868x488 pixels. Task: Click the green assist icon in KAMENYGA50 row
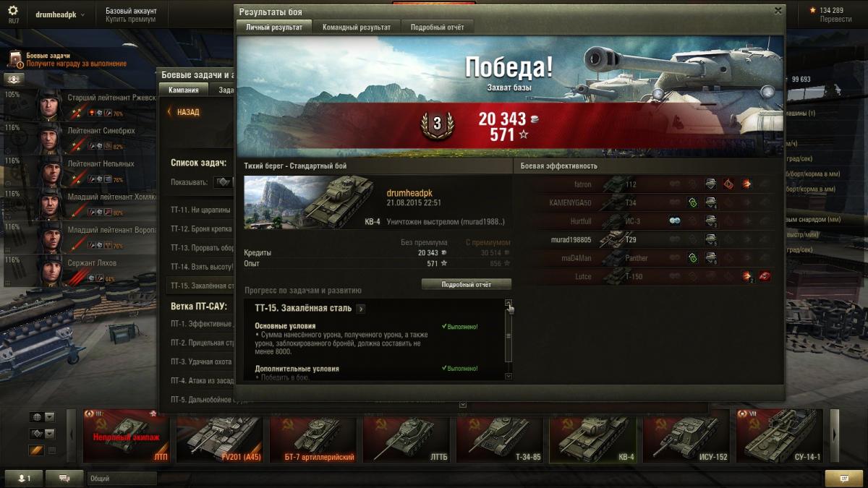click(x=692, y=203)
